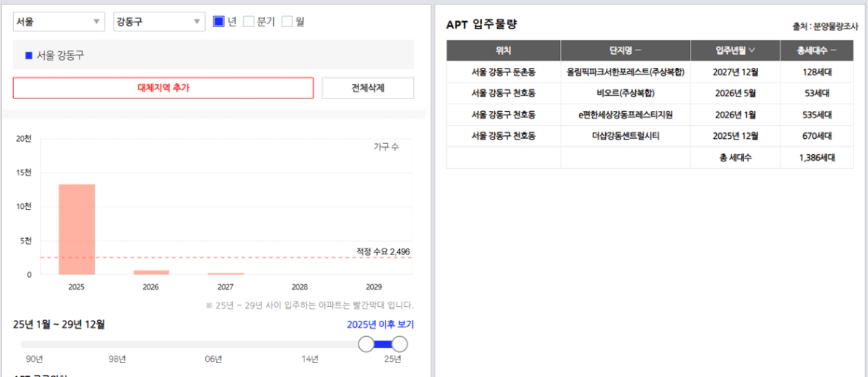Click e편한세상강동프레스티지원 complex name
This screenshot has height=377, width=868.
[626, 115]
